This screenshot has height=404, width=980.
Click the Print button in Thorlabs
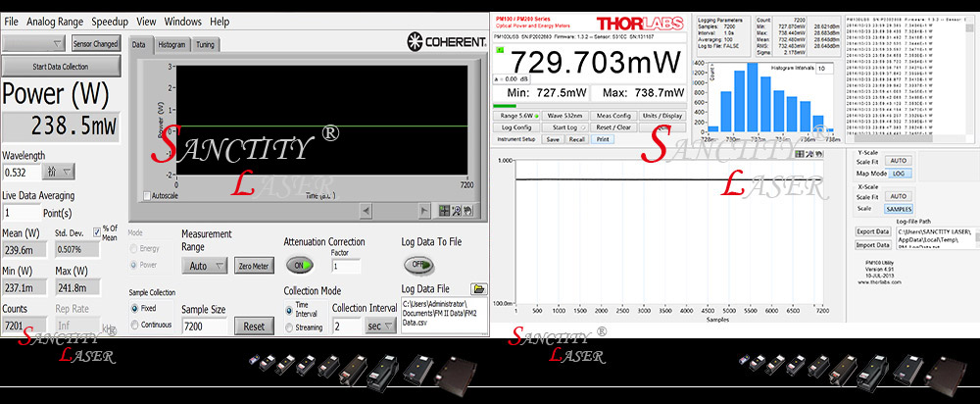[603, 139]
